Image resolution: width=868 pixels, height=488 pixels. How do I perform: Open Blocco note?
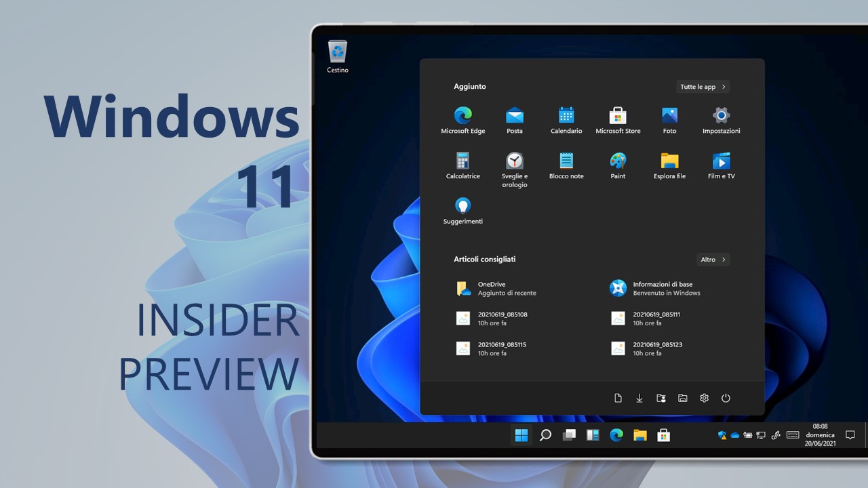566,161
